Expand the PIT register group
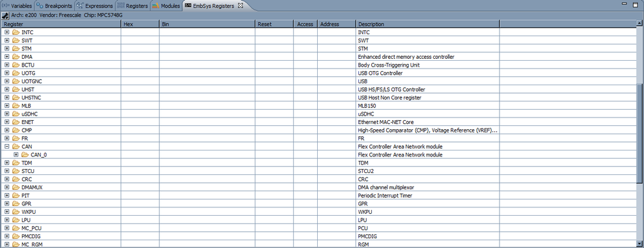Viewport: 644px width, 248px height. [6, 195]
